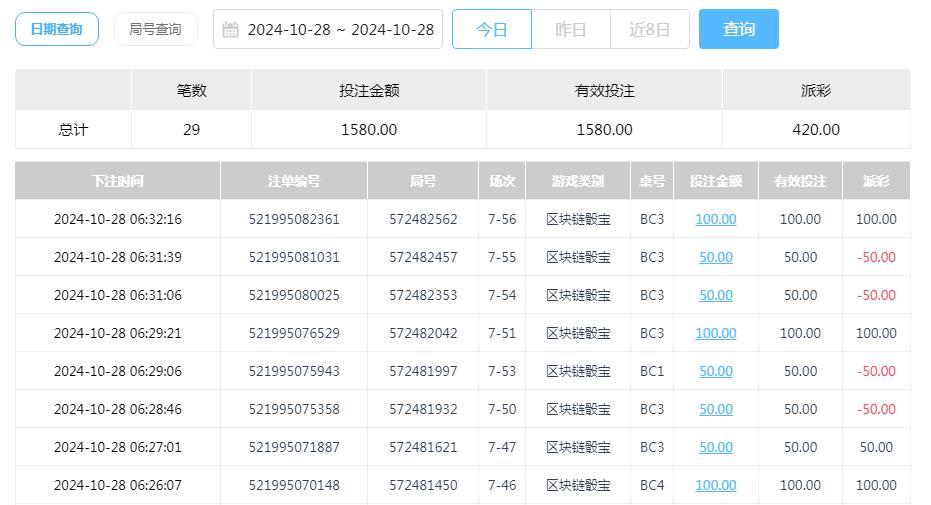Viewport: 931px width, 505px height.
Task: Select the 昨日 quick filter
Action: pos(570,30)
